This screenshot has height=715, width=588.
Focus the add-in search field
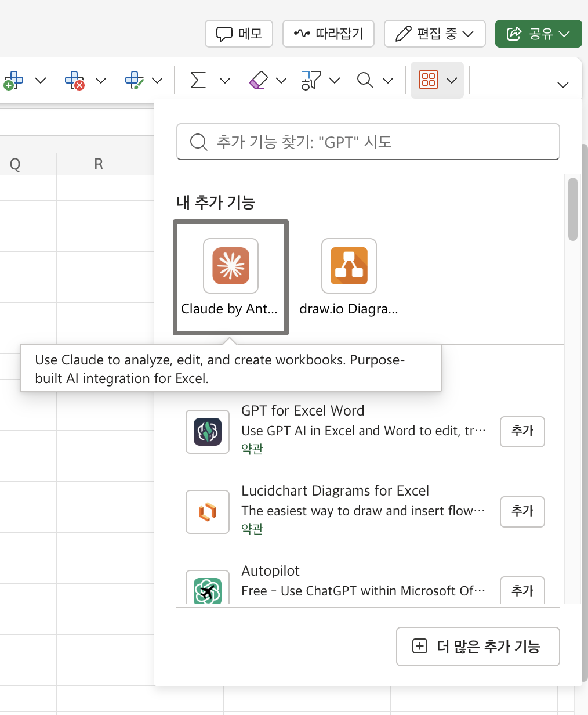[368, 142]
